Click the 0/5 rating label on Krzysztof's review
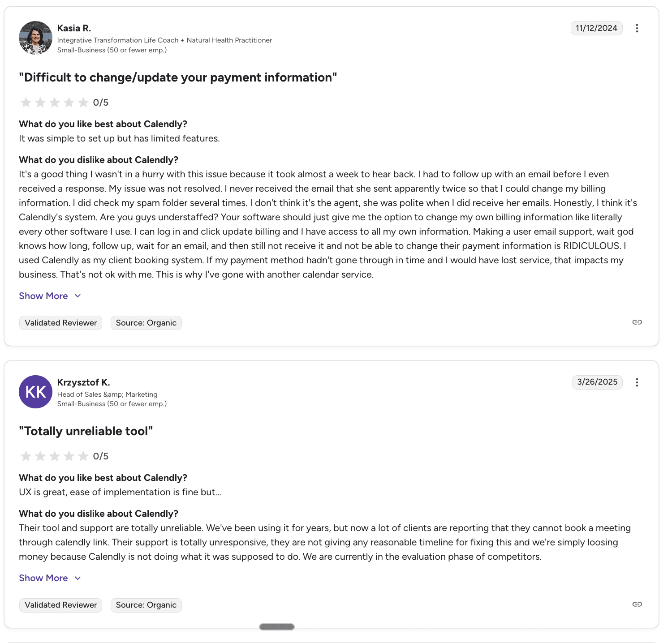 [x=100, y=456]
